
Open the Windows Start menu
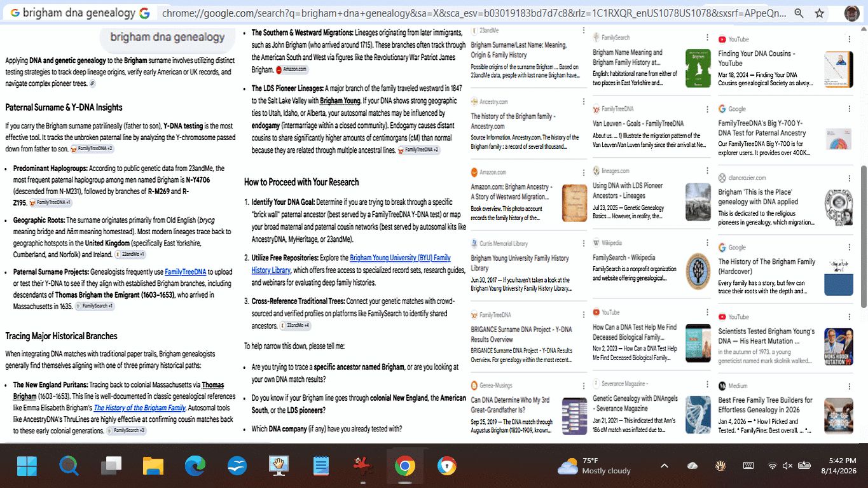coord(27,466)
